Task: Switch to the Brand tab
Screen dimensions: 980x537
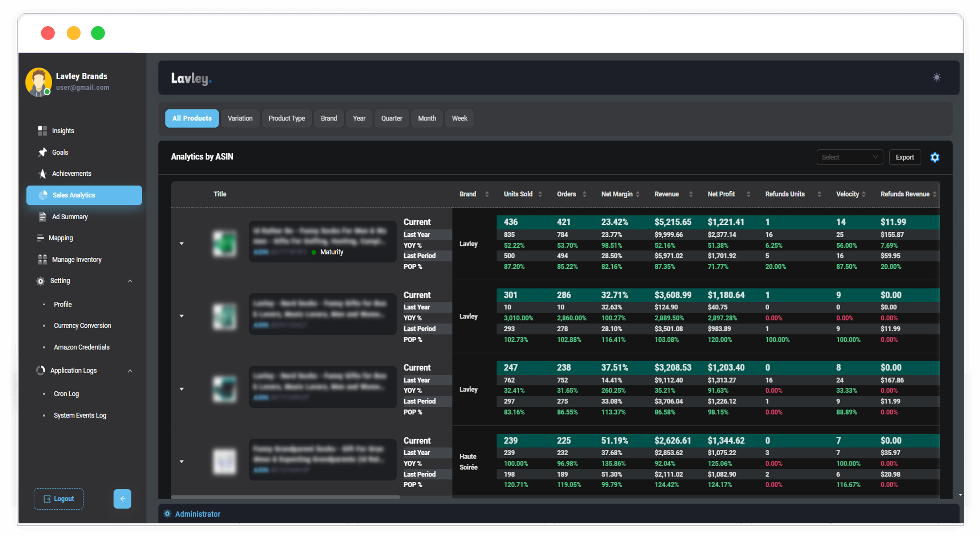Action: click(328, 118)
